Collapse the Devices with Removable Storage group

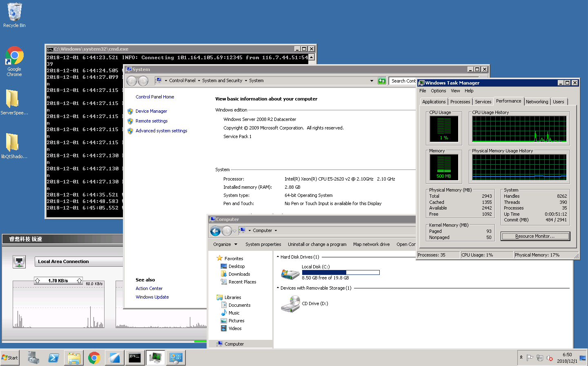(278, 288)
